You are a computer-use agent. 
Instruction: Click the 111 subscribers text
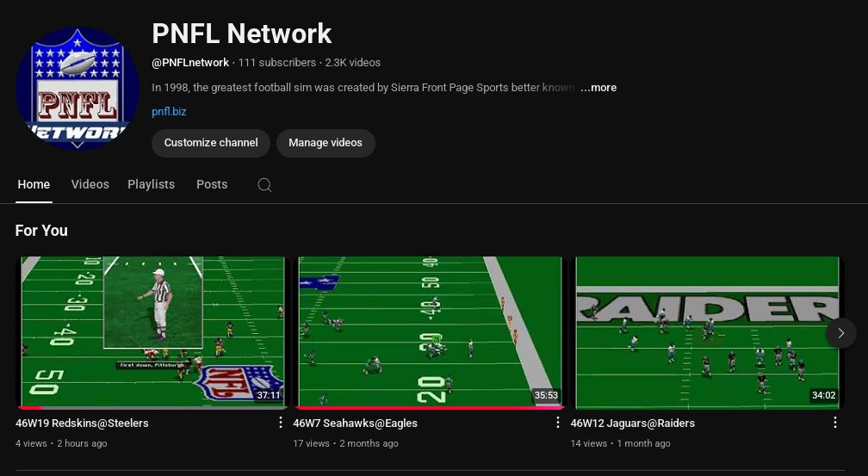pyautogui.click(x=276, y=63)
